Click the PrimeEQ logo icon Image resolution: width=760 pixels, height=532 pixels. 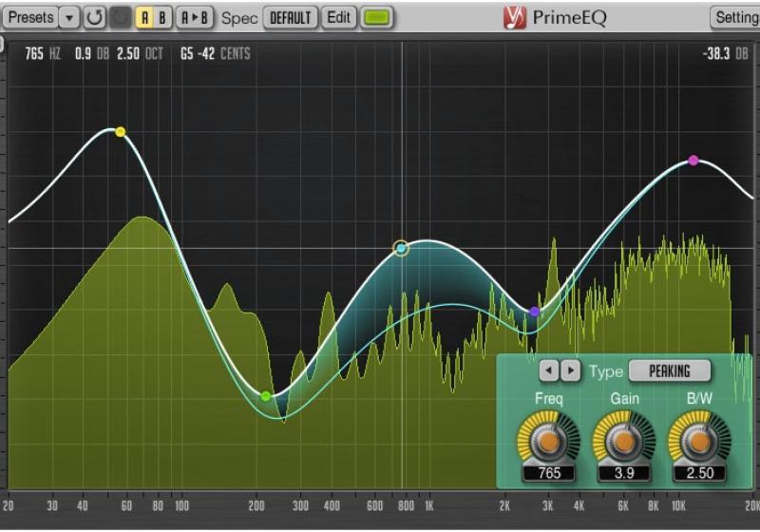(x=514, y=17)
